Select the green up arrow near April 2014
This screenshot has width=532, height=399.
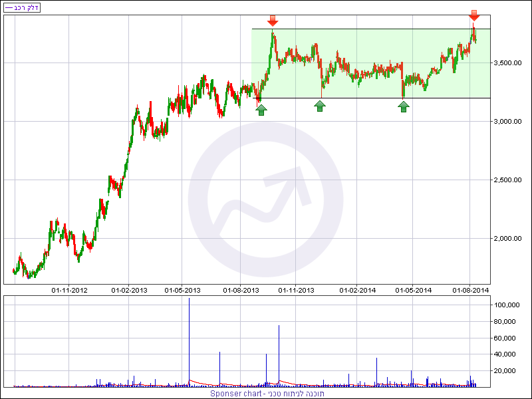pyautogui.click(x=404, y=105)
